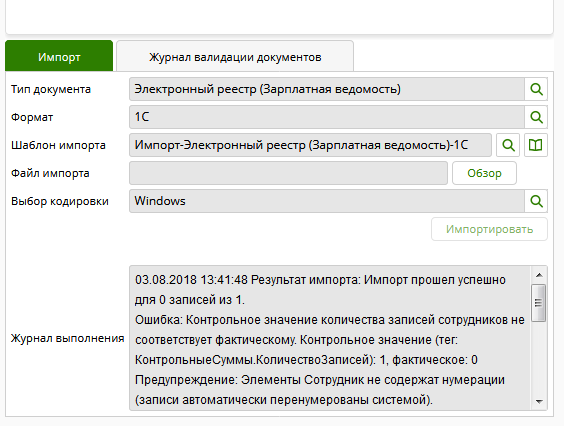Click the Тип документа field
This screenshot has height=429, width=564.
[327, 89]
